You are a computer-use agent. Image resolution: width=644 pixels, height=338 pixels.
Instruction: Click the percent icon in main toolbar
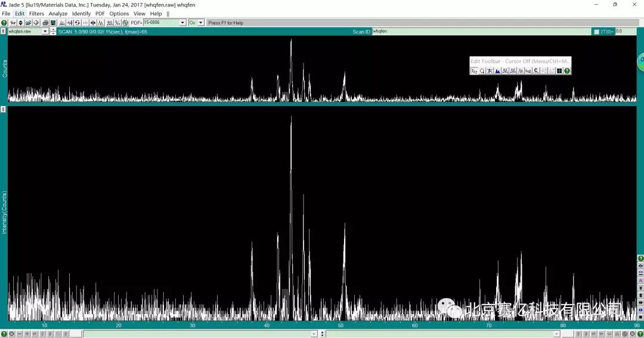click(117, 23)
